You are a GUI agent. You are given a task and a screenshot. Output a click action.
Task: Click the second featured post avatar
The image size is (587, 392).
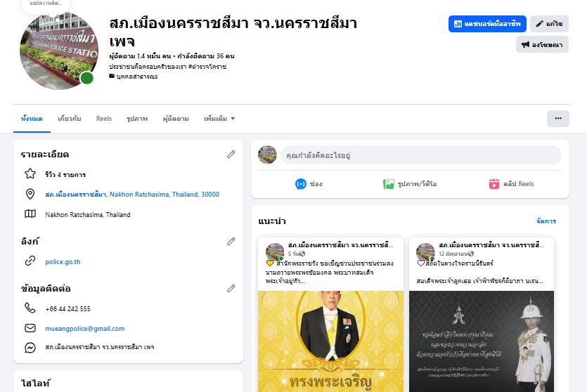[x=425, y=251]
